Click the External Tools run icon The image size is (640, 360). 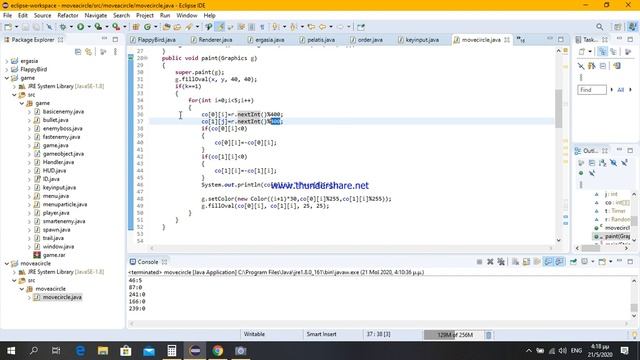(116, 27)
